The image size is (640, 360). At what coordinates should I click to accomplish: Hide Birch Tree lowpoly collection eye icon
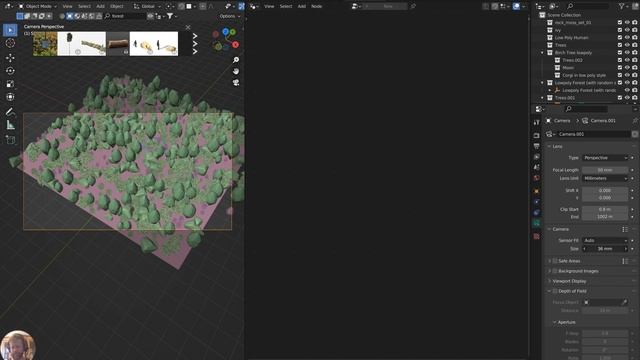point(627,53)
